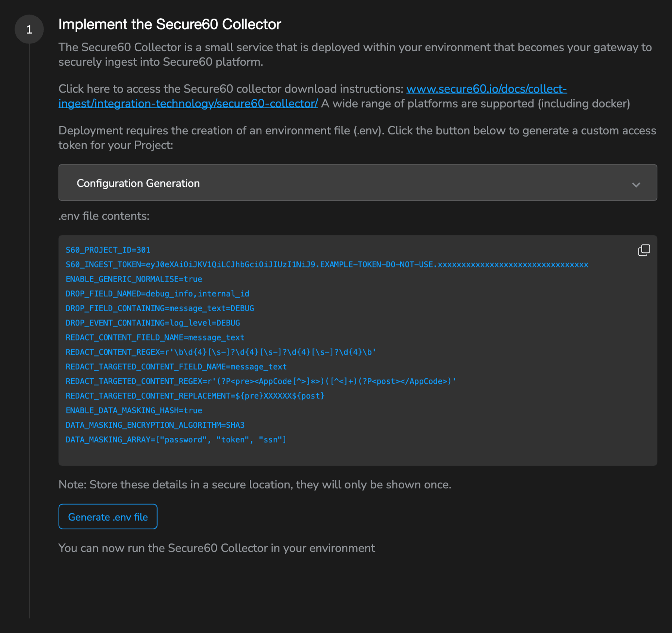Click the S60_PROJECT_ID=301 line
This screenshot has height=633, width=672.
click(x=108, y=250)
